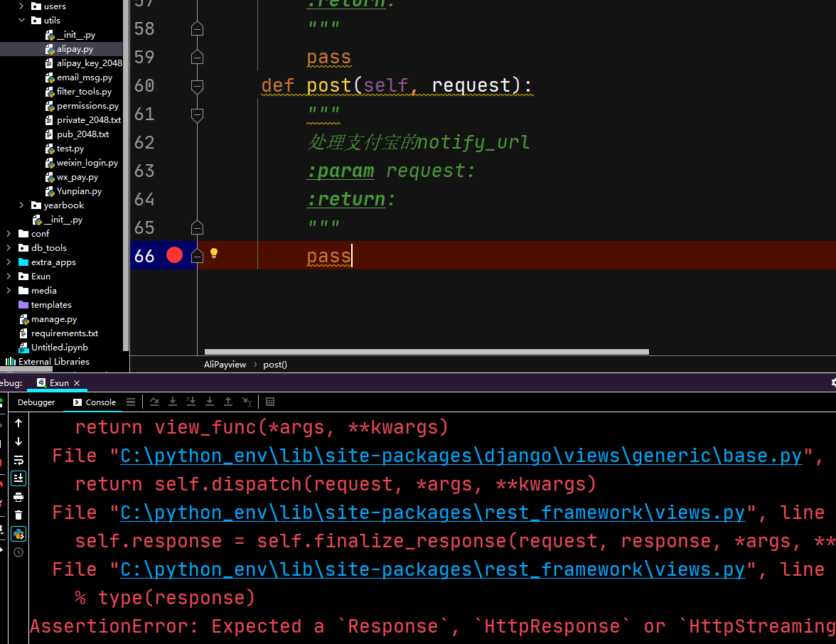This screenshot has width=836, height=644.
Task: Switch to the Debugger tab
Action: click(36, 402)
